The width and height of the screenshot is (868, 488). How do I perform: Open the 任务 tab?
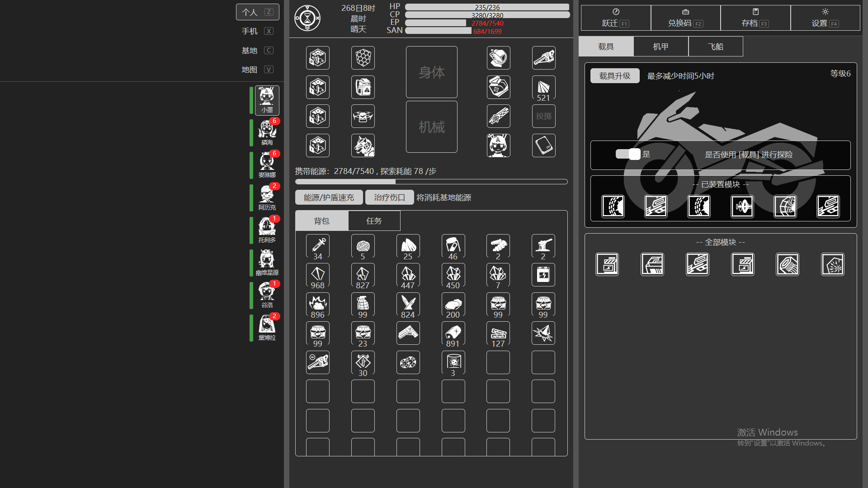[374, 221]
